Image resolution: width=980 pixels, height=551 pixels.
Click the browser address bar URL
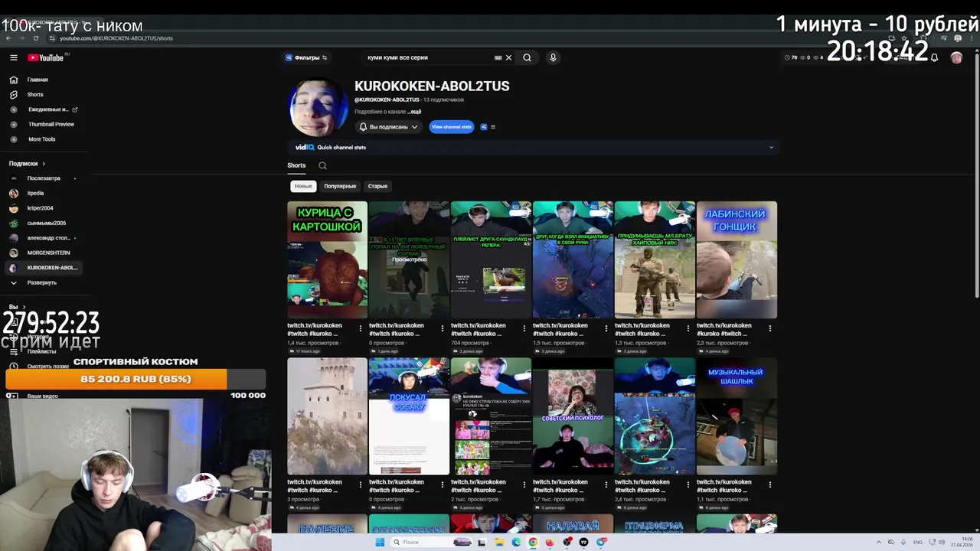coord(116,38)
